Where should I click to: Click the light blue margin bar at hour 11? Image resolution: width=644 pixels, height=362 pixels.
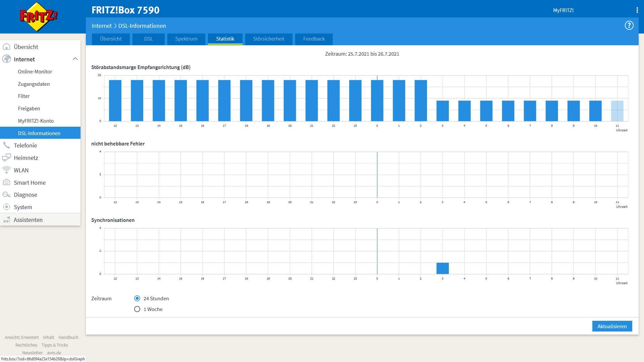tap(617, 111)
